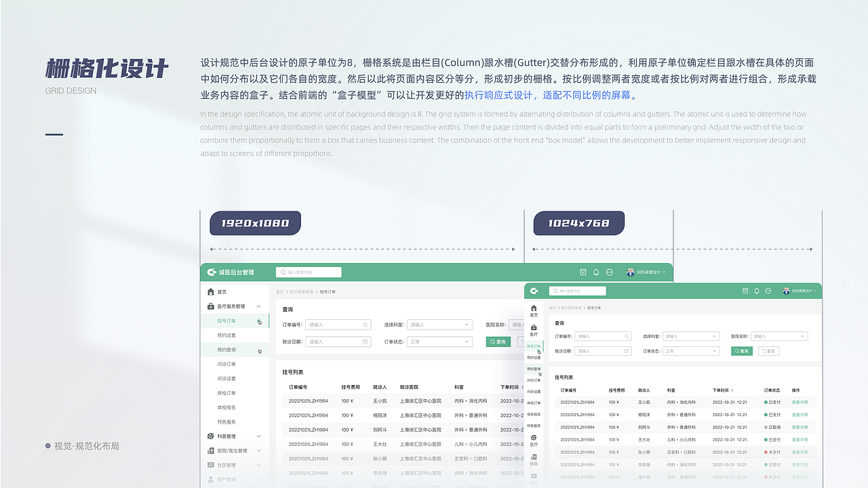Screen dimensions: 868x488
Task: Open the 选择科室 dropdown in the 1024 mockup
Action: pyautogui.click(x=691, y=336)
